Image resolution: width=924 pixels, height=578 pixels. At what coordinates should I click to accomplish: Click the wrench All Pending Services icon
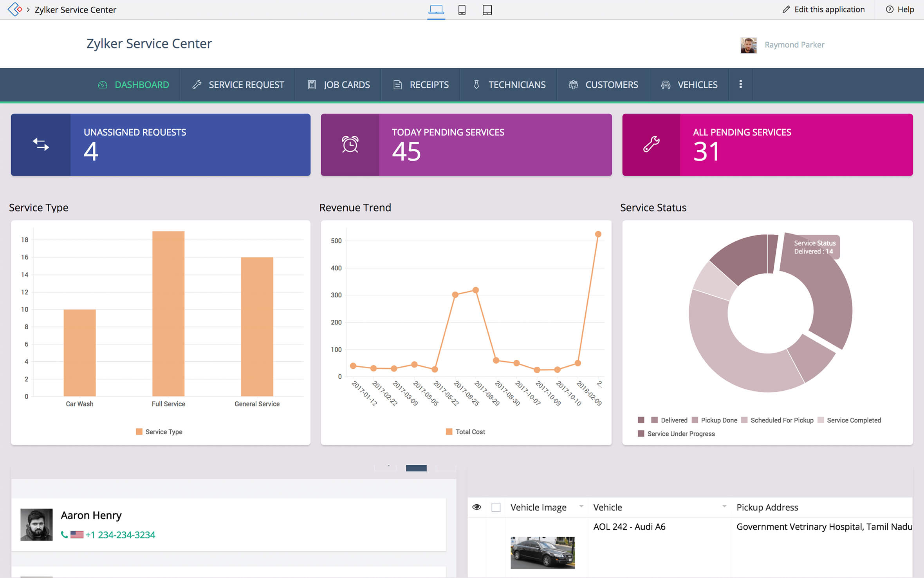(651, 145)
